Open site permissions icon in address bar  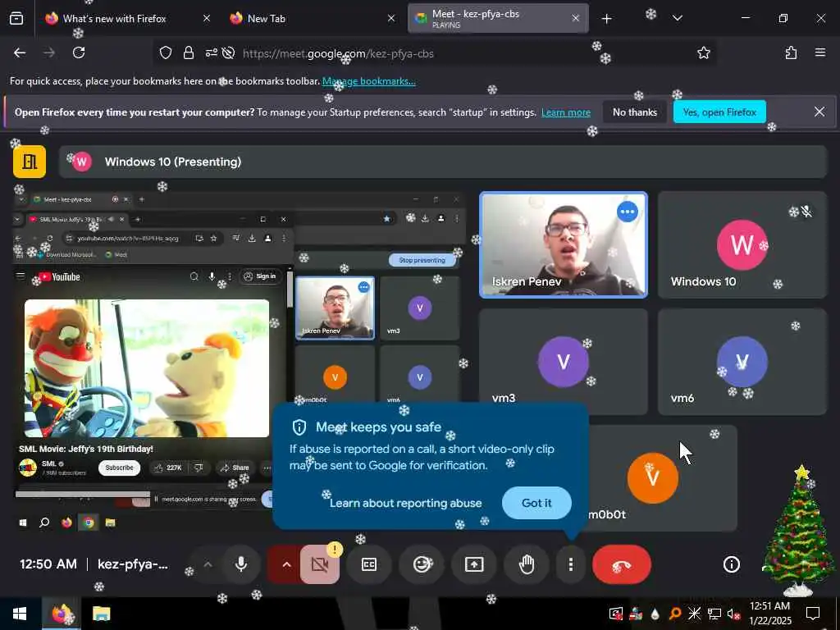(211, 53)
